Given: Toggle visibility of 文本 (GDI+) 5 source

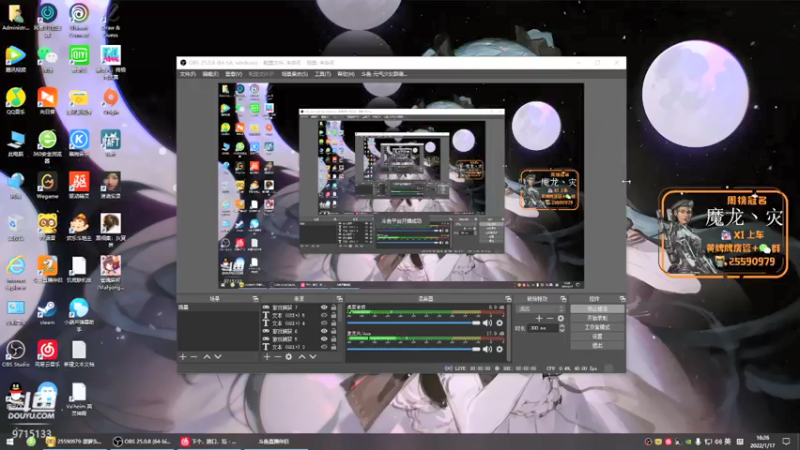Looking at the screenshot, I should click(x=324, y=315).
